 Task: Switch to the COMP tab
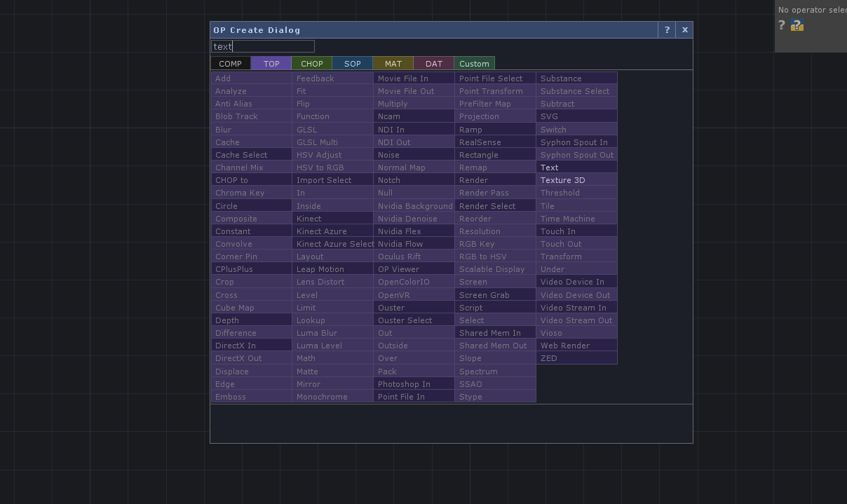230,63
